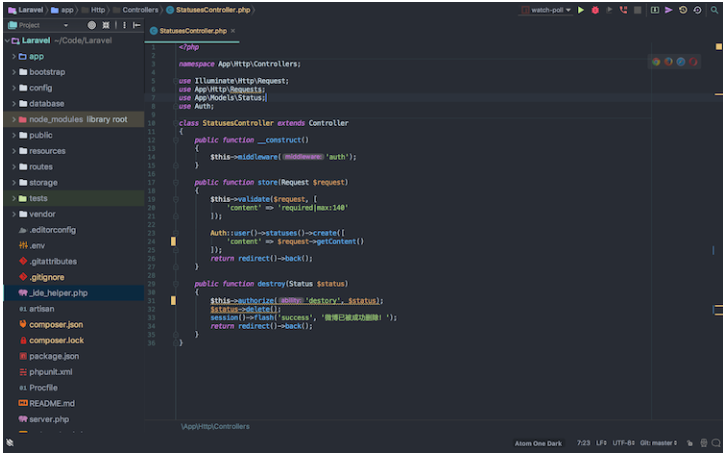
Task: Open the Git: master branch menu
Action: 658,443
